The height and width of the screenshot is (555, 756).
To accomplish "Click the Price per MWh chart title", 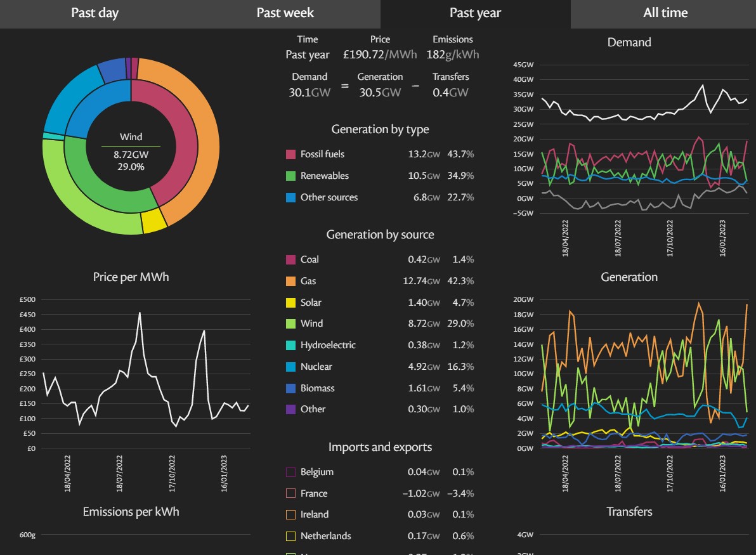I will point(131,277).
